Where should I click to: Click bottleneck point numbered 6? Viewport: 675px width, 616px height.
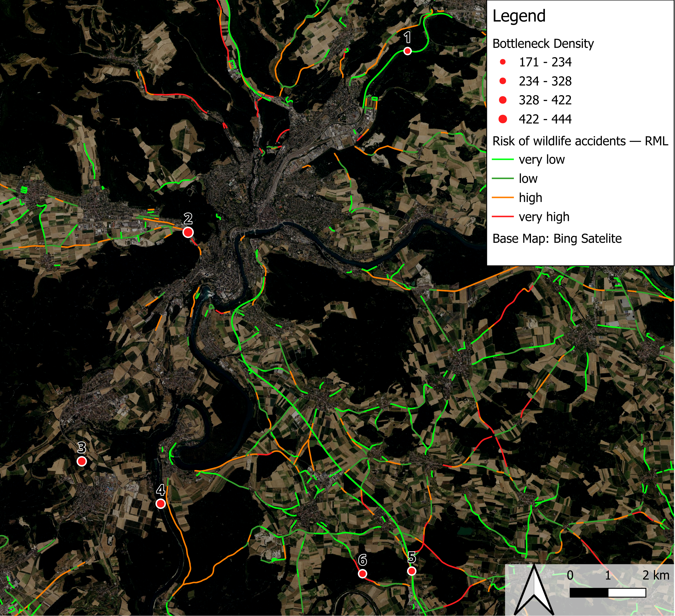[x=362, y=574]
